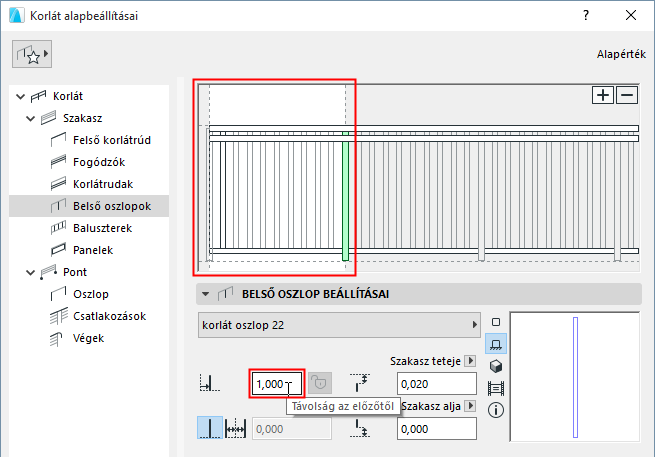This screenshot has height=457, width=655.
Task: Collapse the Korlát tree node
Action: tap(20, 96)
